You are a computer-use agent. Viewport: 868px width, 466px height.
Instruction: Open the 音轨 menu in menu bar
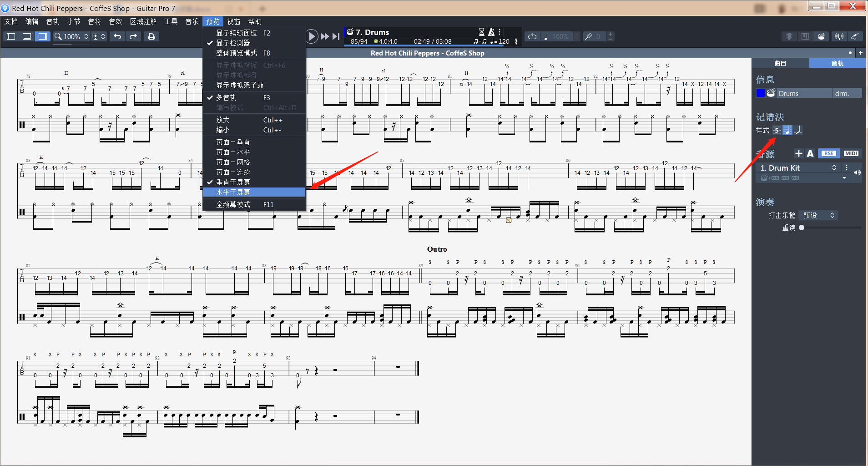pos(53,21)
